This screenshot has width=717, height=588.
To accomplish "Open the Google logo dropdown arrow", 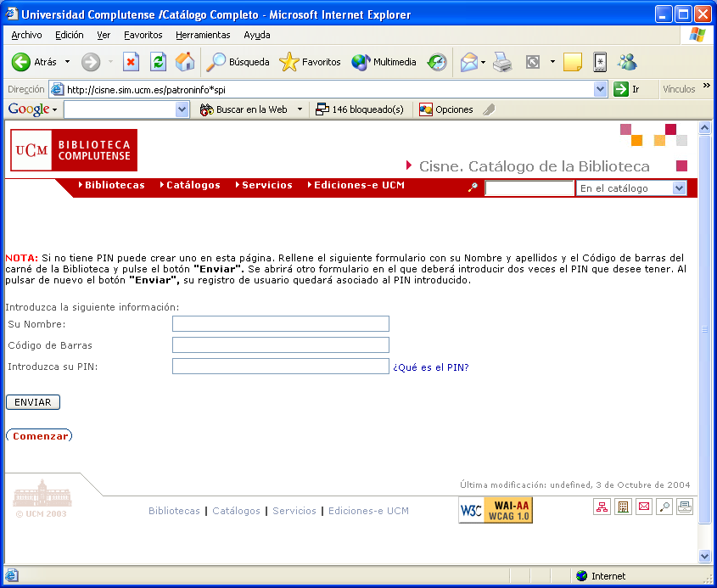I will (54, 109).
